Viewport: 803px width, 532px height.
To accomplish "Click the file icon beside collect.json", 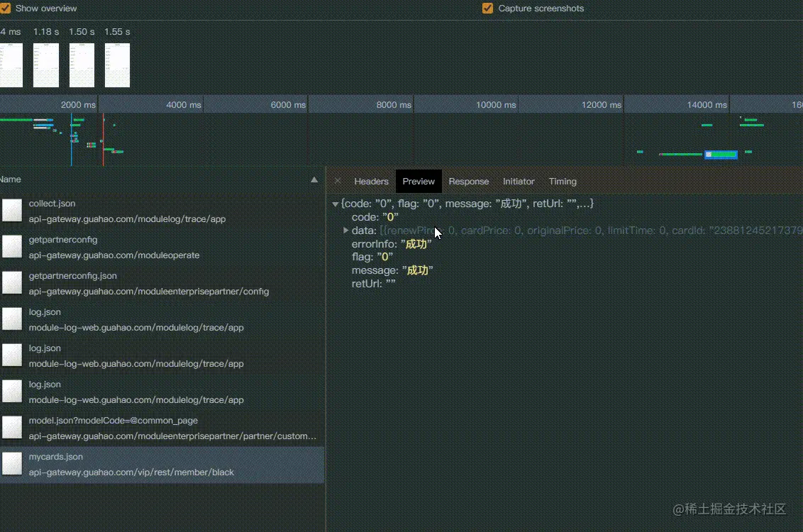I will (12, 211).
